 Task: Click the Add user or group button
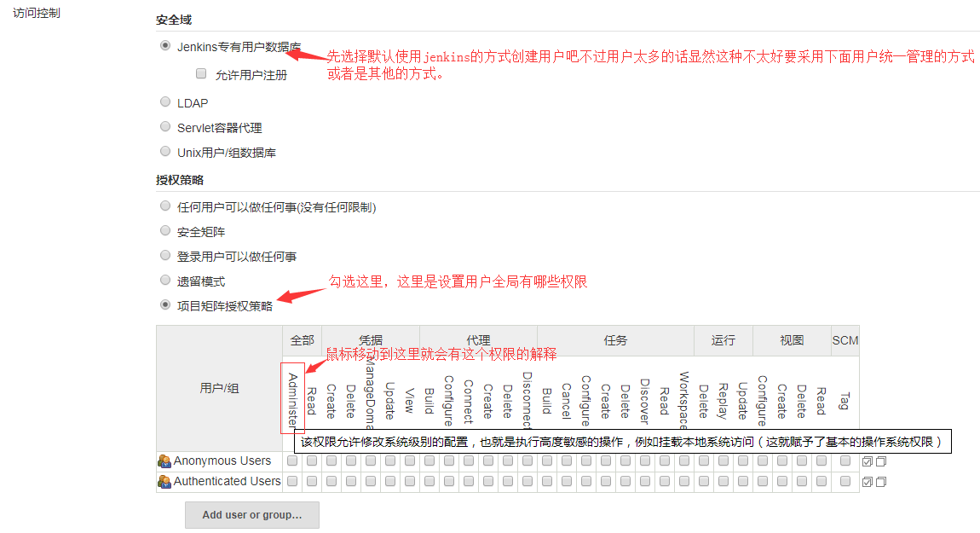click(x=252, y=515)
